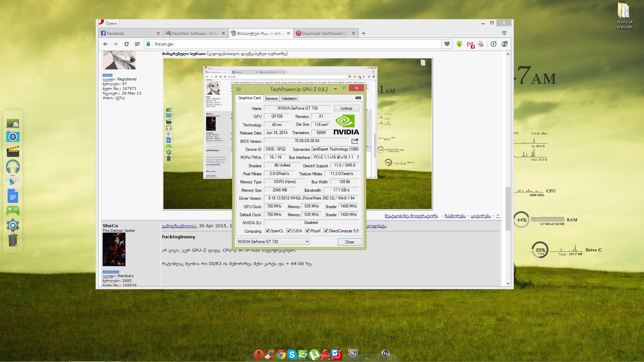The image size is (644, 362).
Task: Open Opera's tab menu icon
Action: tap(504, 33)
